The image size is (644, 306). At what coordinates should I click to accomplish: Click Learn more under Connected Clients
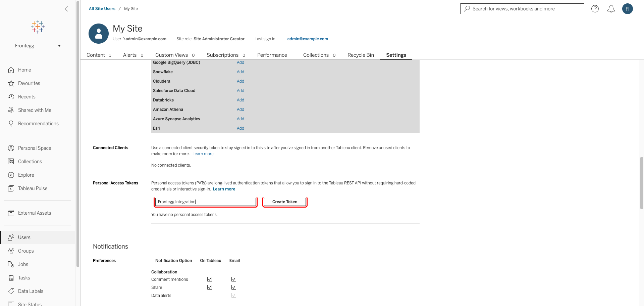[x=203, y=154]
